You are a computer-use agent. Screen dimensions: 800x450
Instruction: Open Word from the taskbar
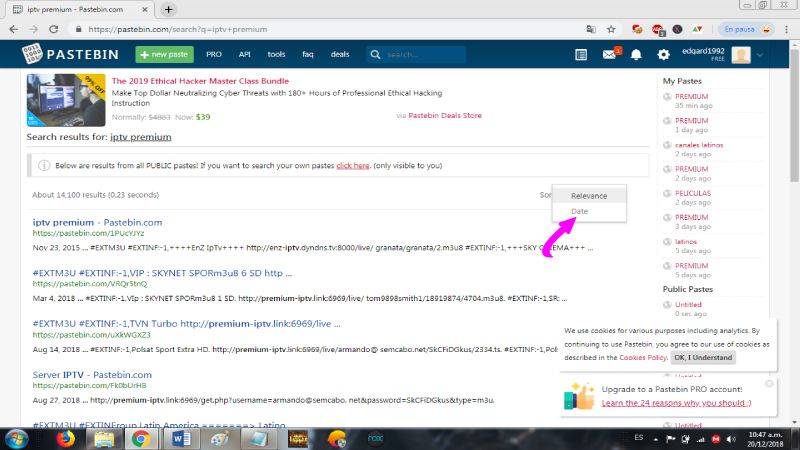(x=181, y=439)
